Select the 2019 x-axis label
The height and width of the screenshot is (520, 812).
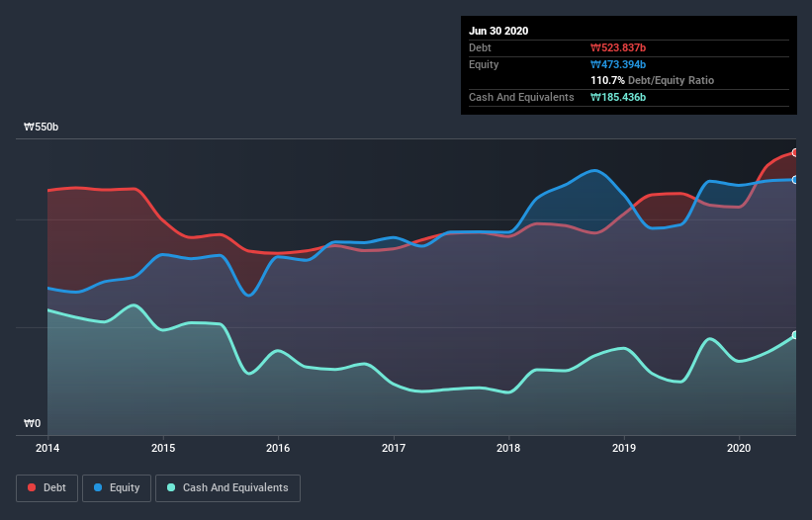click(624, 448)
